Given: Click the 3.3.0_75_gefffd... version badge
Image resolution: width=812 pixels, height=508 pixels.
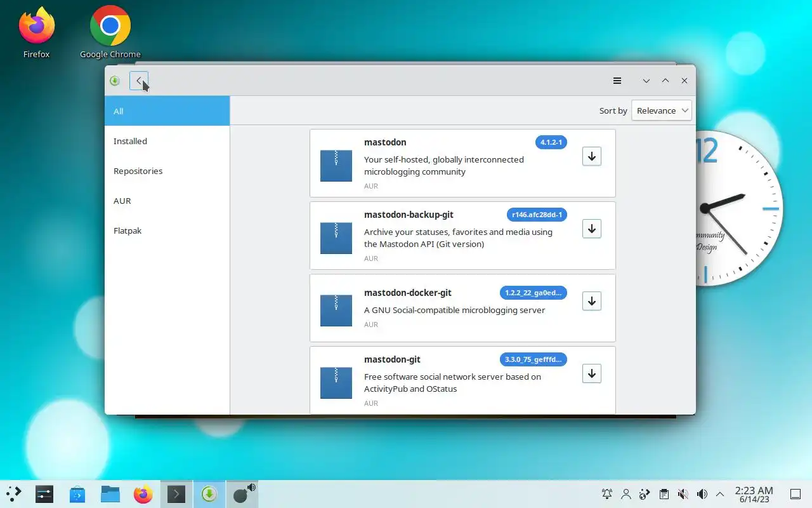Looking at the screenshot, I should [x=534, y=359].
